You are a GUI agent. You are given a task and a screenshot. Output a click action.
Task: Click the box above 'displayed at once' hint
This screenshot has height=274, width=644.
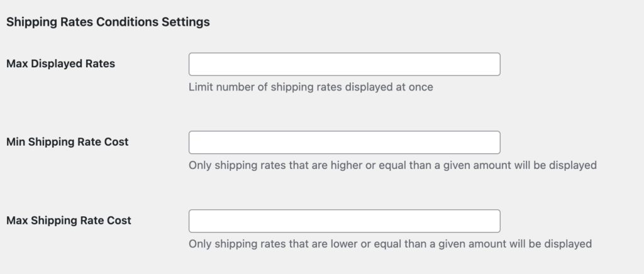344,64
